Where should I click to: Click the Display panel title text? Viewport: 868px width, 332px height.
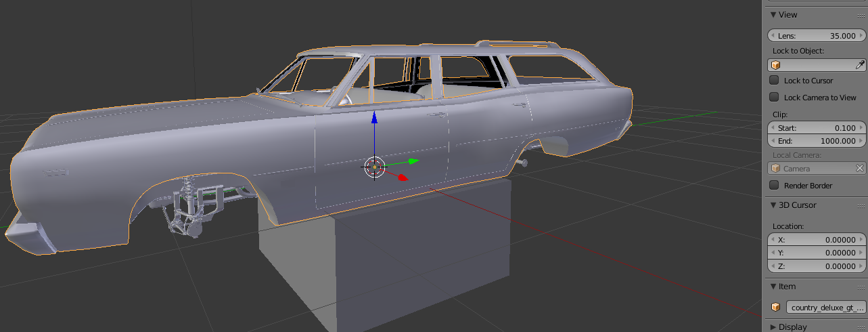(x=793, y=327)
